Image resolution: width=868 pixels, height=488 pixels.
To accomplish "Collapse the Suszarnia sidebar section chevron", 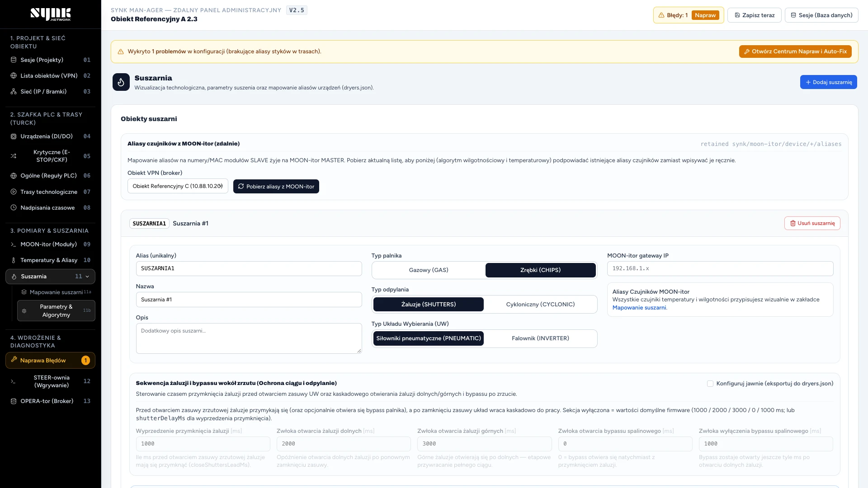I will click(x=87, y=277).
